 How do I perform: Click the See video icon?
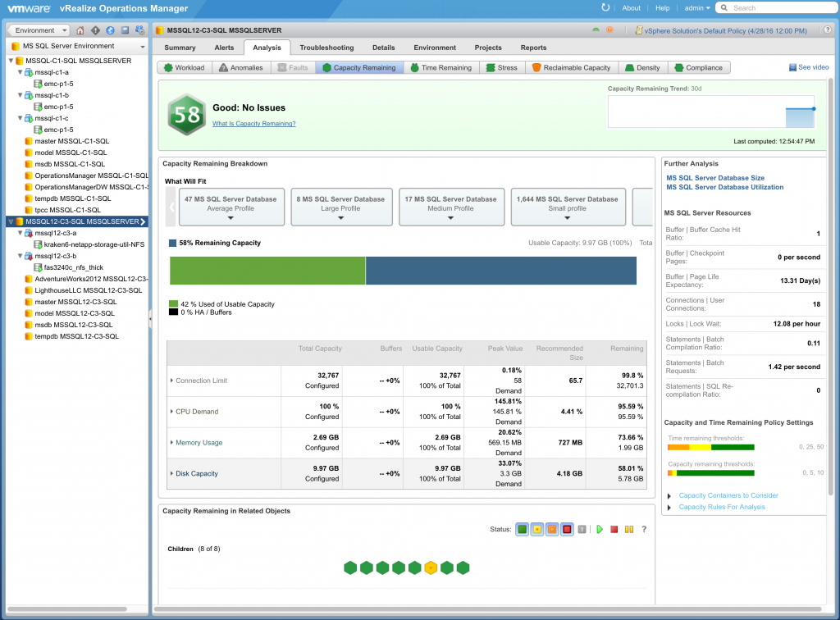[793, 67]
